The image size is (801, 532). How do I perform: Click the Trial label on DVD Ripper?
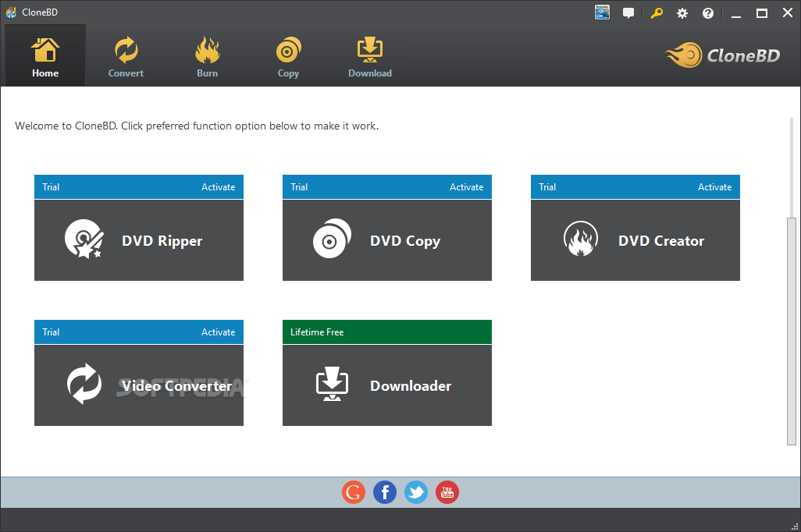(x=51, y=187)
